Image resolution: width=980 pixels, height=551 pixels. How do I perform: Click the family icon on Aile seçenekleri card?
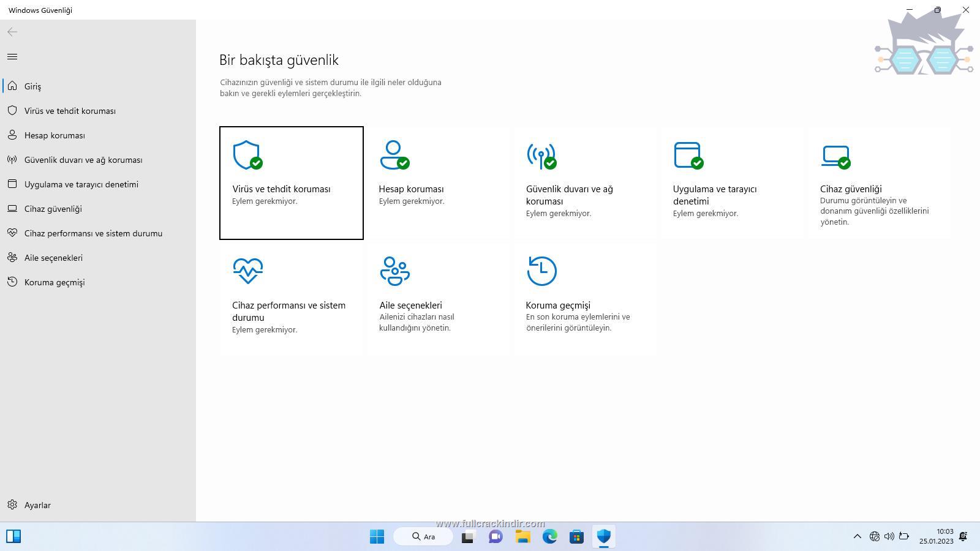[x=395, y=271]
